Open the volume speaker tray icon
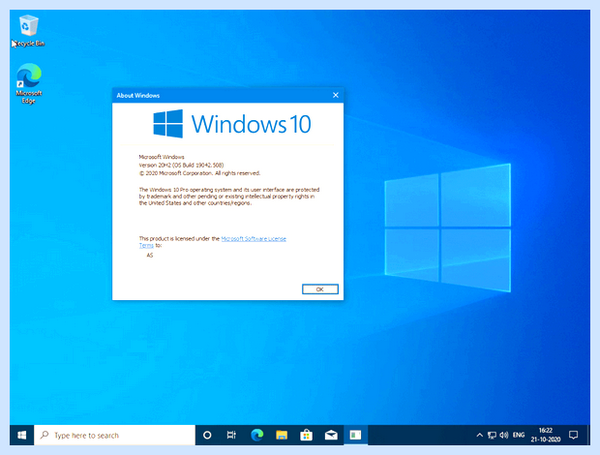The image size is (600, 455). (x=504, y=435)
